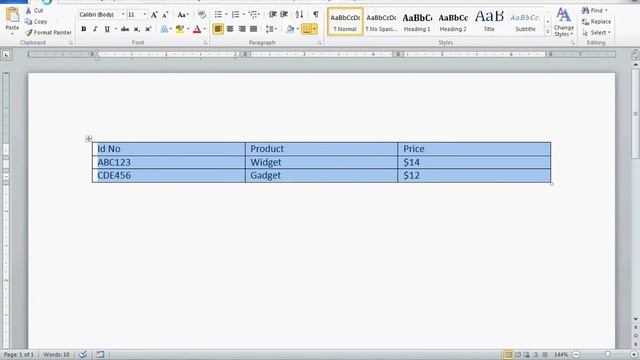Open the font name dropdown
Viewport: 640px width, 360px height.
click(122, 15)
